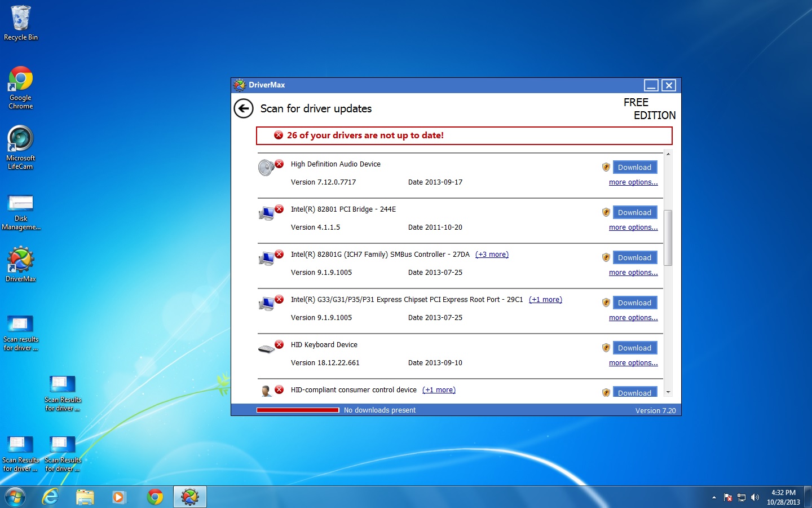
Task: Click shield icon beside SMBus Controller Download
Action: coord(606,257)
